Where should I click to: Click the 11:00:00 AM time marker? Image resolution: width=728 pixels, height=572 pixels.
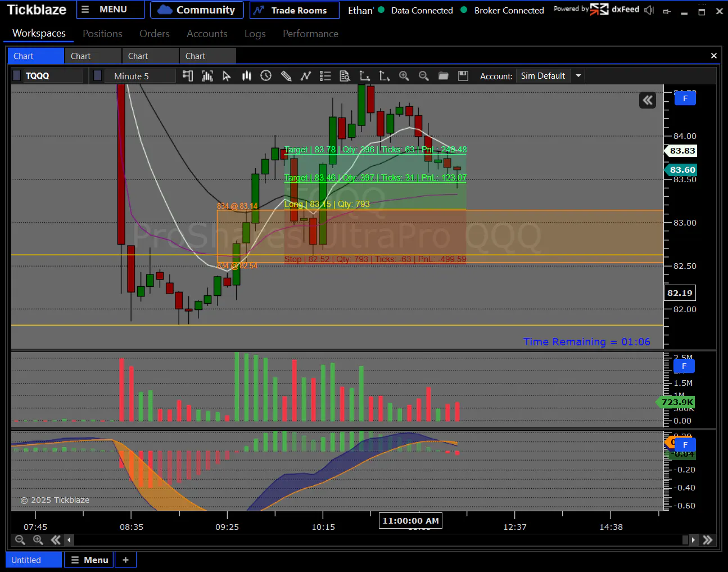[x=410, y=521]
